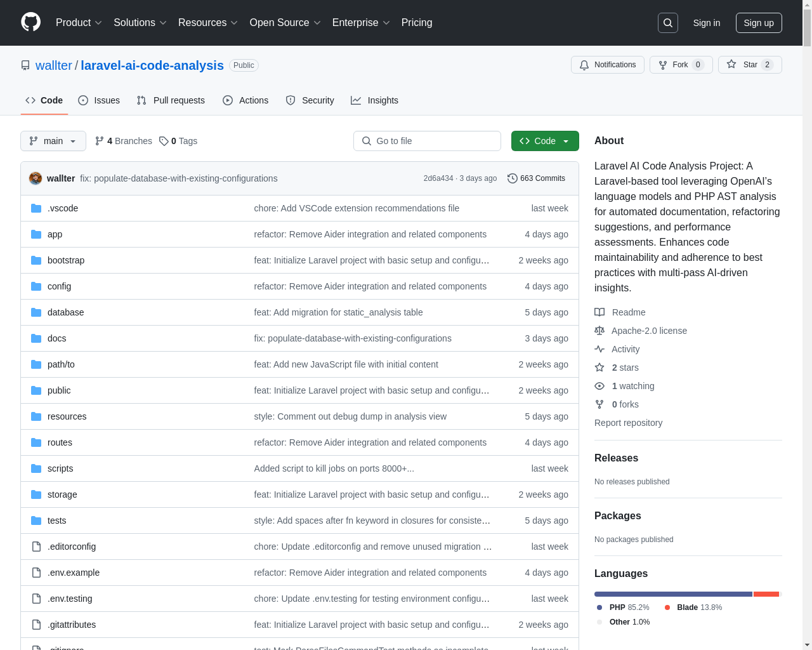Viewport: 812px width, 650px height.
Task: Expand the Product menu
Action: tap(79, 23)
